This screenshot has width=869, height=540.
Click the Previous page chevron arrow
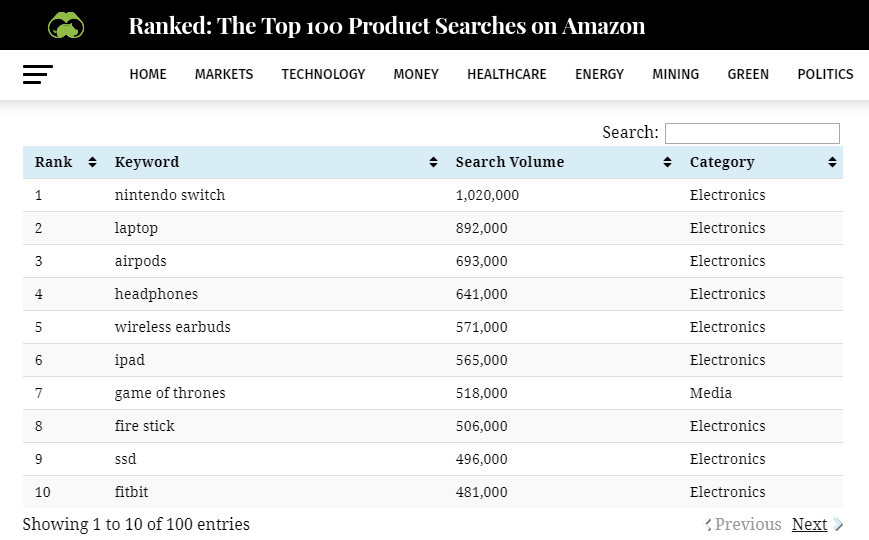[x=709, y=524]
